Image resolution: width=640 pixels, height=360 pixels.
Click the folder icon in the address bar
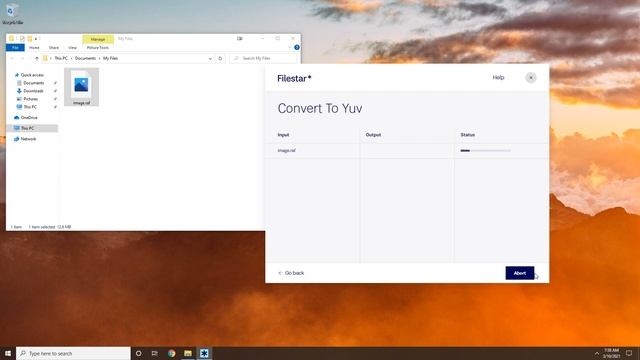click(x=45, y=59)
